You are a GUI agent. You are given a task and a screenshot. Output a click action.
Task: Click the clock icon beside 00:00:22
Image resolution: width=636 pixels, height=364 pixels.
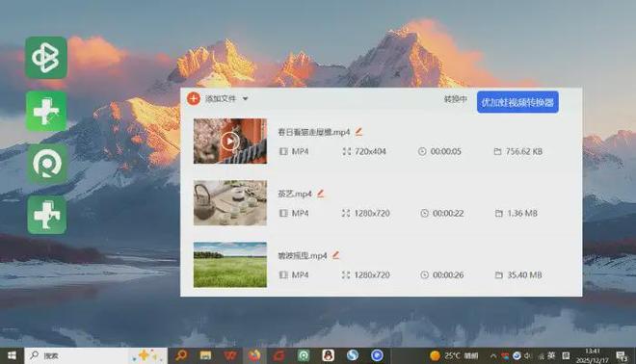[x=424, y=213]
